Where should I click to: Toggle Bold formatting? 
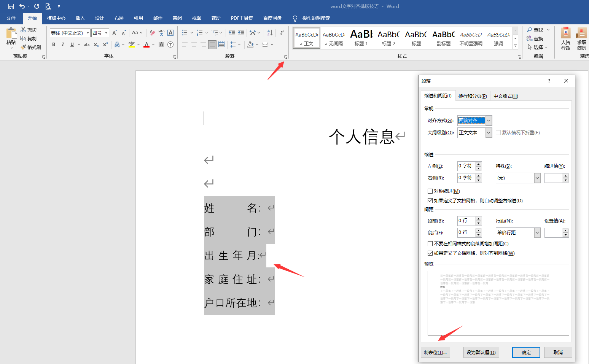pyautogui.click(x=54, y=45)
